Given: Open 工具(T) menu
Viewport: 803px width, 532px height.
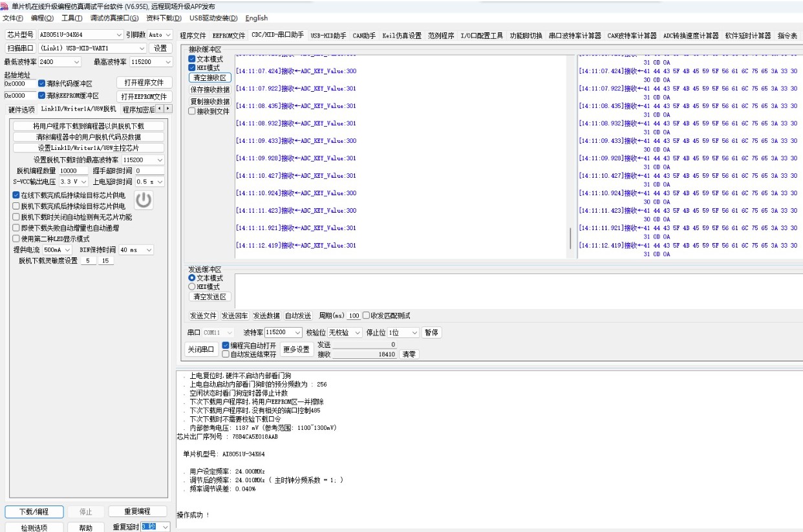Looking at the screenshot, I should [x=72, y=18].
